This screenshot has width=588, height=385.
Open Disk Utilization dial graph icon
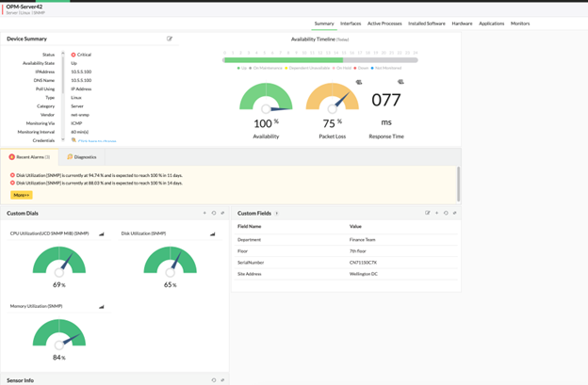point(212,233)
